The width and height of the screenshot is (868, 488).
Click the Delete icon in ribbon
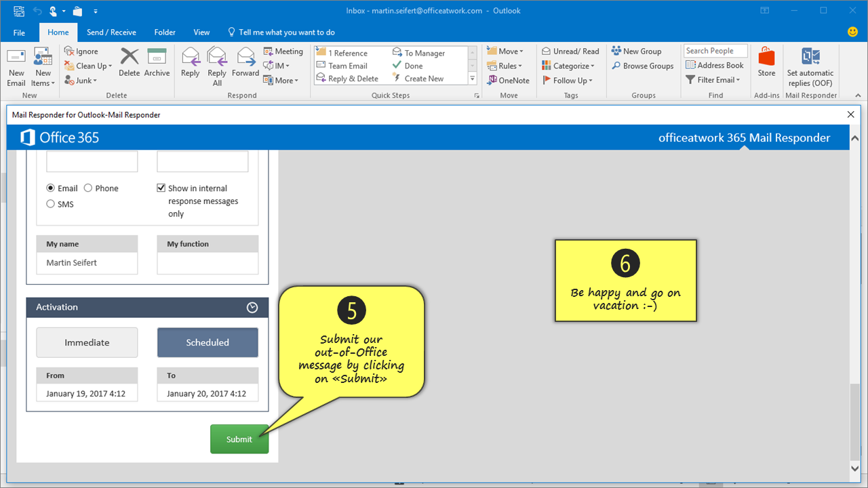click(129, 62)
